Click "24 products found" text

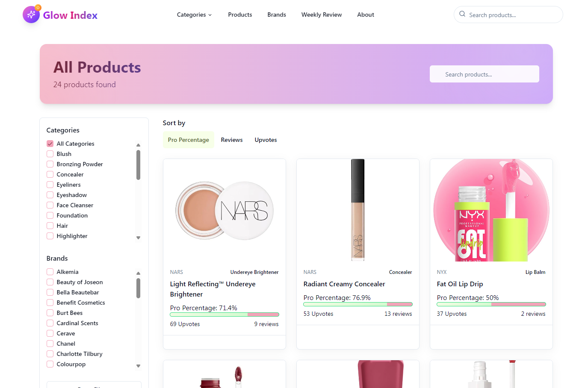click(x=85, y=85)
